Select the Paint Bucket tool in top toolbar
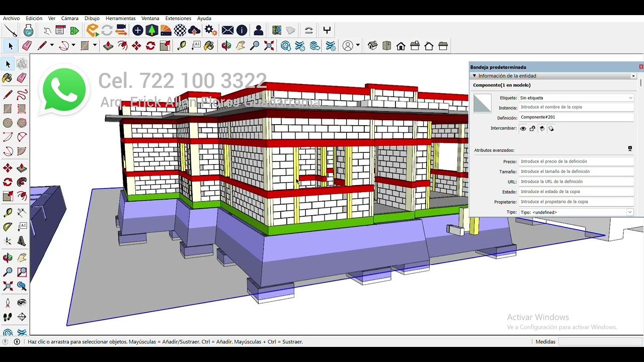This screenshot has height=362, width=644. [x=209, y=46]
